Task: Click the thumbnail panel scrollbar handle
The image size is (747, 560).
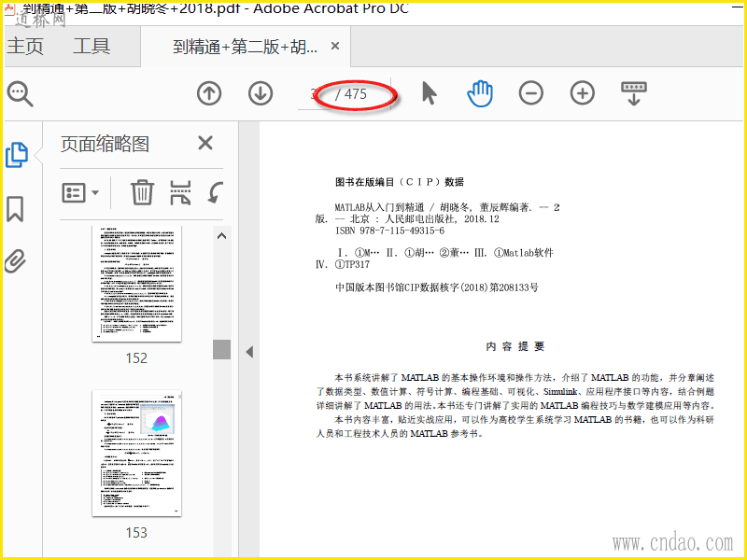Action: tap(221, 349)
